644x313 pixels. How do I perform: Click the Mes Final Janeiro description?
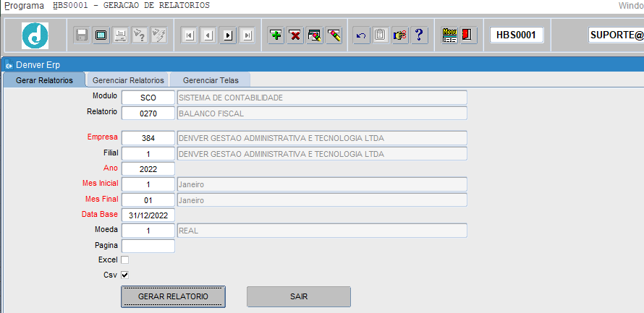click(x=322, y=200)
